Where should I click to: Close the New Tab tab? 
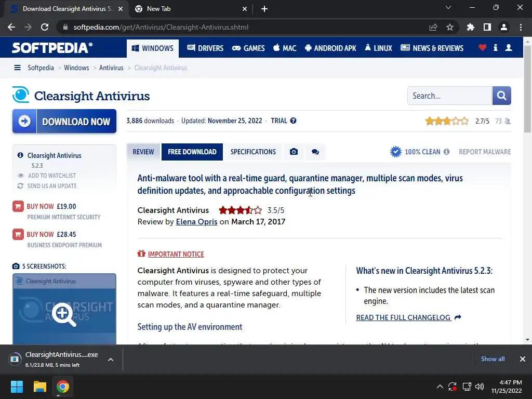(245, 9)
